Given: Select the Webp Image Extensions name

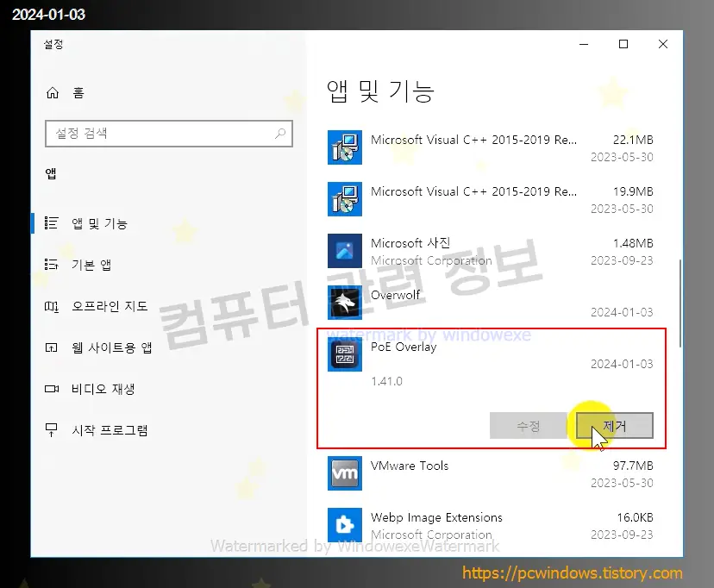Looking at the screenshot, I should (x=436, y=517).
